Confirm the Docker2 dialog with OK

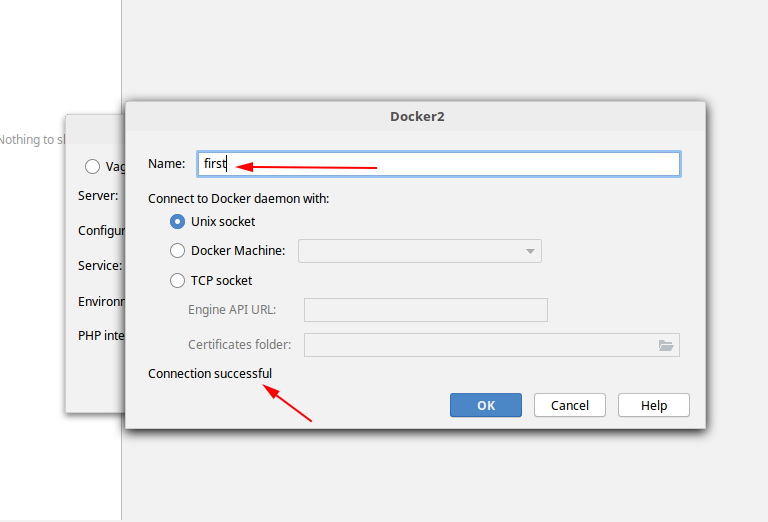(x=486, y=405)
